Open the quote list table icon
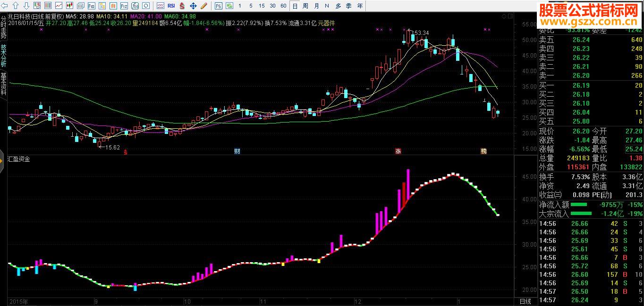The width and height of the screenshot is (644, 306). 37,6
